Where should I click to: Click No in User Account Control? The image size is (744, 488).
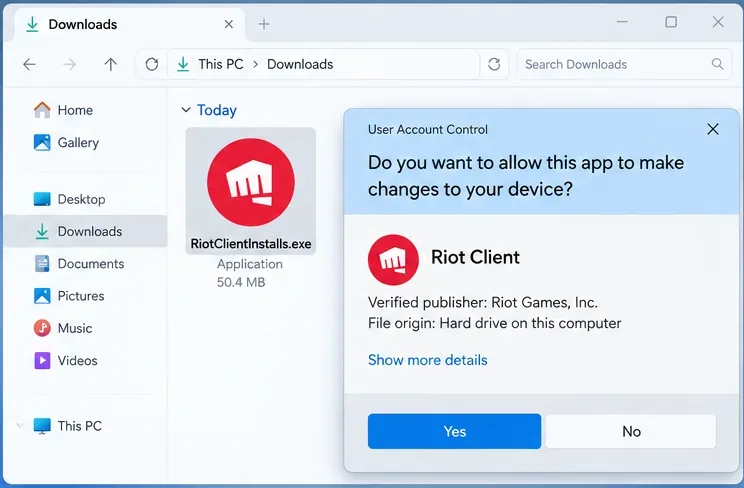(x=631, y=431)
